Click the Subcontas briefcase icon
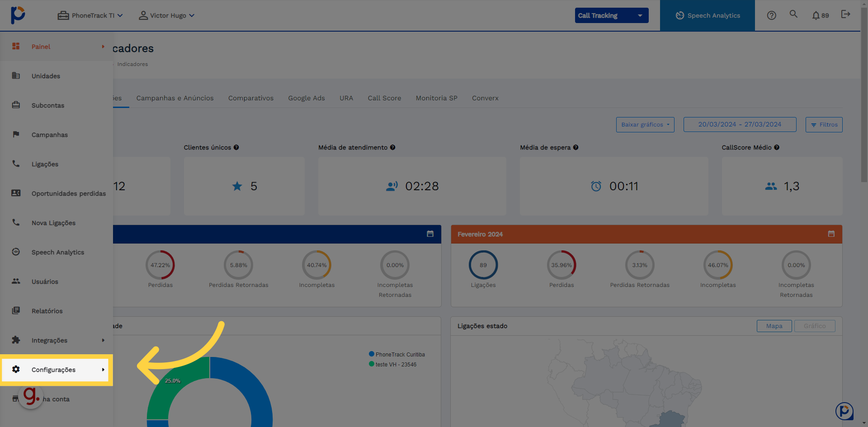868x427 pixels. click(x=16, y=105)
